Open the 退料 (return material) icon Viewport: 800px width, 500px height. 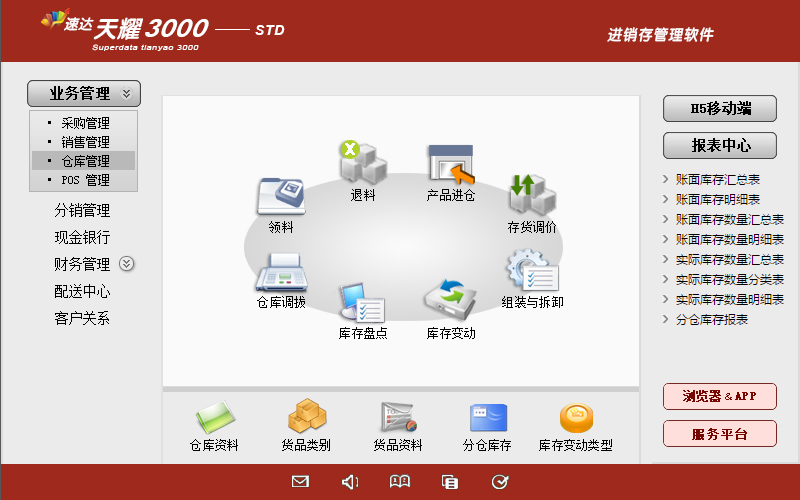[362, 163]
